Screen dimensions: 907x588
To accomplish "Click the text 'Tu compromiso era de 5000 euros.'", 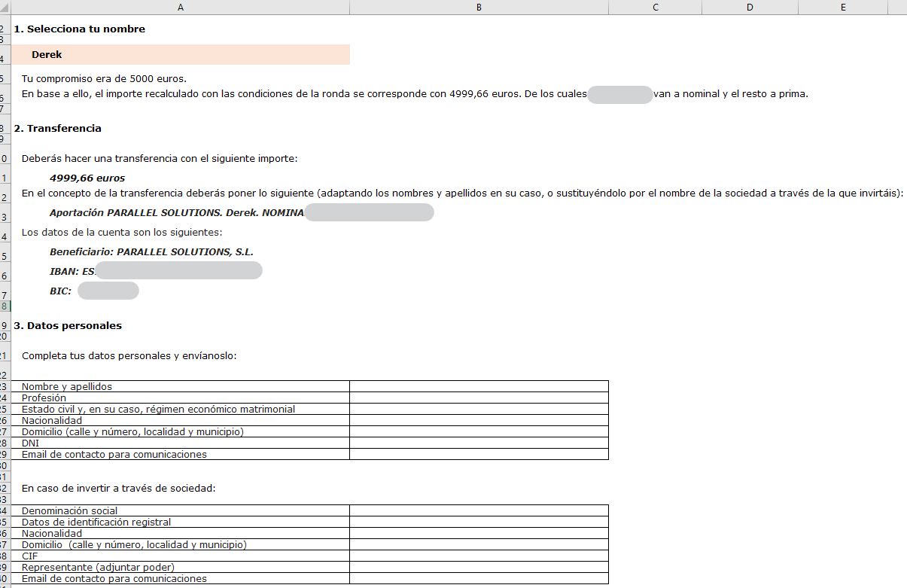I will point(104,78).
